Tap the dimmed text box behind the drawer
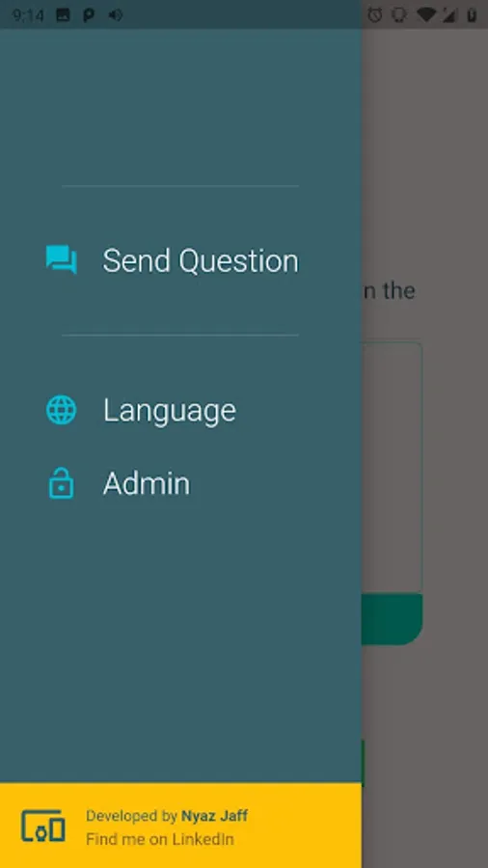Viewport: 488px width, 868px height. [x=393, y=468]
